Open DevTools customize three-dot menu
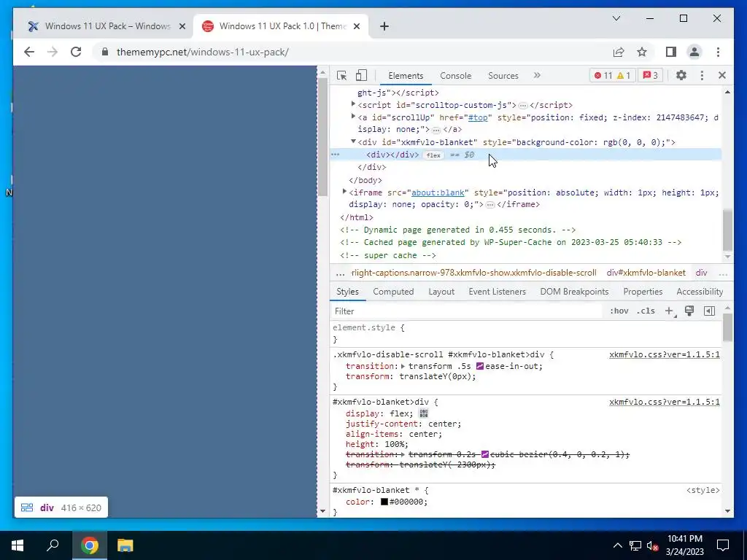This screenshot has width=747, height=560. (702, 75)
